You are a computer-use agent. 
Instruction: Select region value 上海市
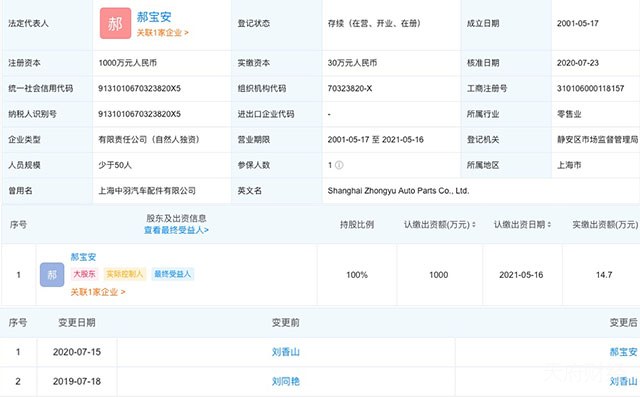pyautogui.click(x=569, y=165)
